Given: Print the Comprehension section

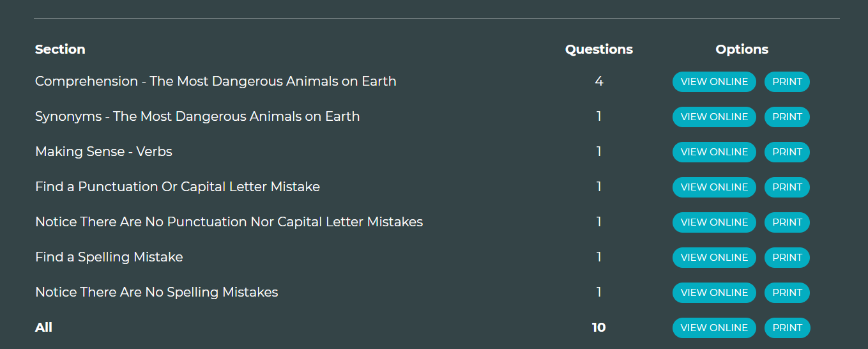Looking at the screenshot, I should coord(787,82).
